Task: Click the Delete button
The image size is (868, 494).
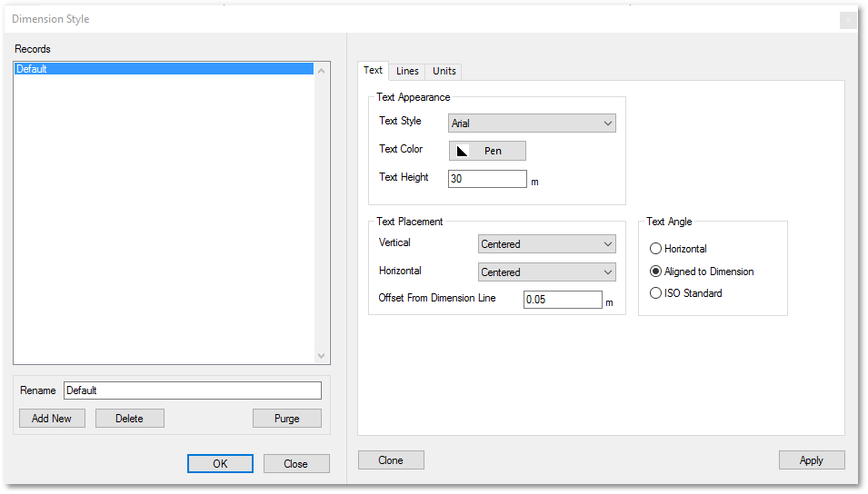Action: point(130,419)
